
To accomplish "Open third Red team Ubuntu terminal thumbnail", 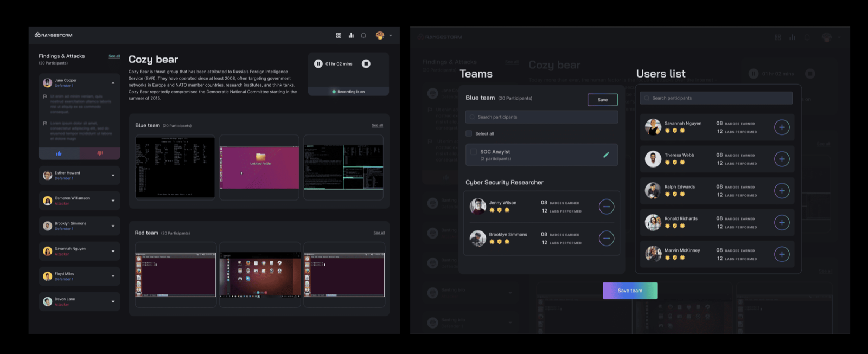I will tap(344, 274).
